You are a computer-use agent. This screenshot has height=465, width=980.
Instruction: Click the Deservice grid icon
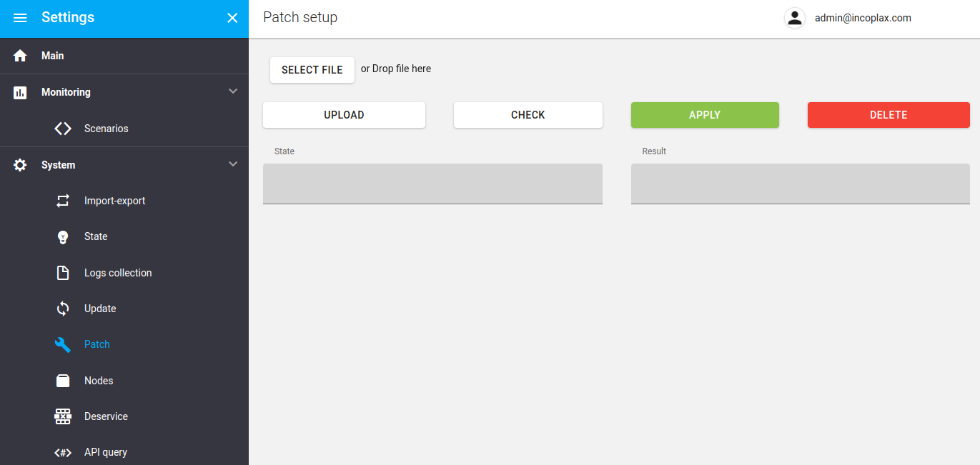coord(63,416)
